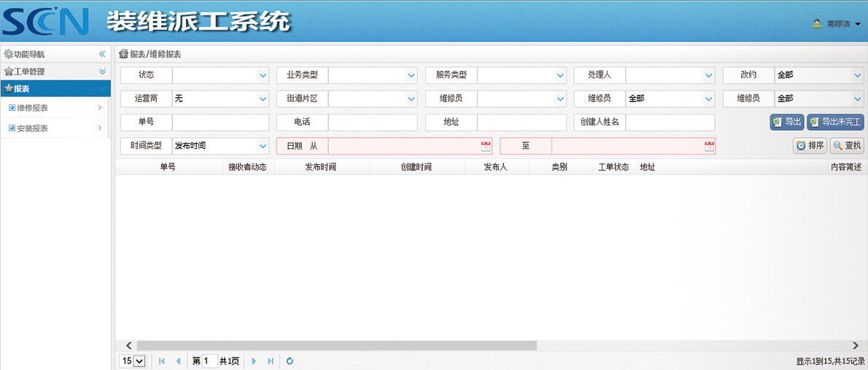The height and width of the screenshot is (370, 868).
Task: Go to previous page arrow
Action: coord(178,361)
